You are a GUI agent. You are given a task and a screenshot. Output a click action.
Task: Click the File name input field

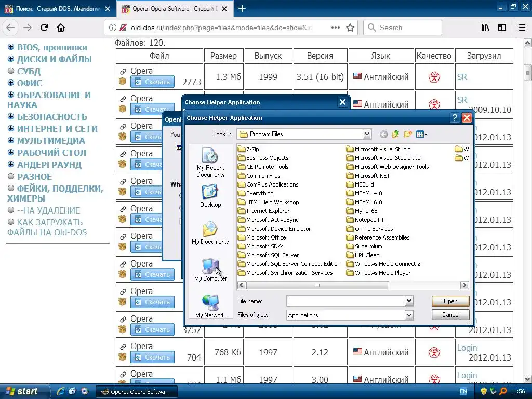[x=345, y=301]
